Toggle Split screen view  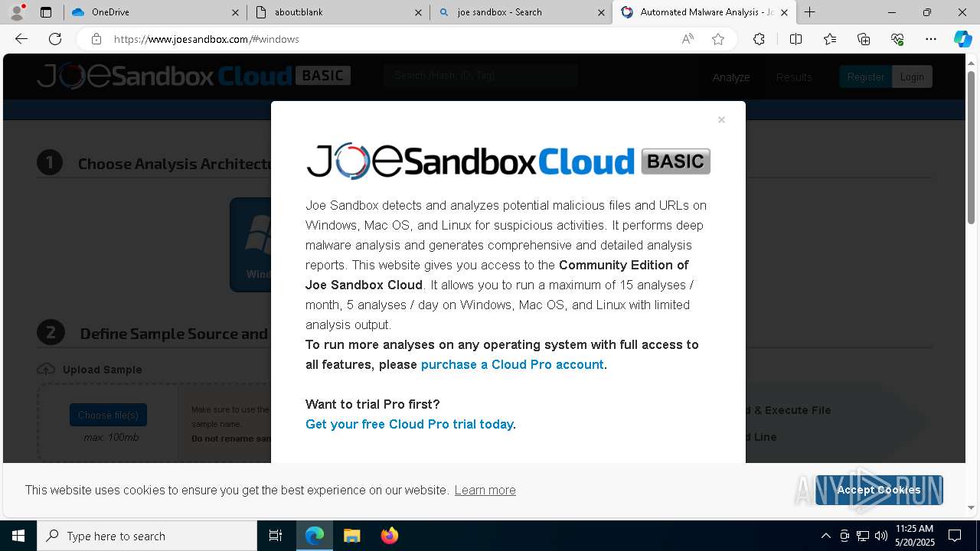coord(795,39)
